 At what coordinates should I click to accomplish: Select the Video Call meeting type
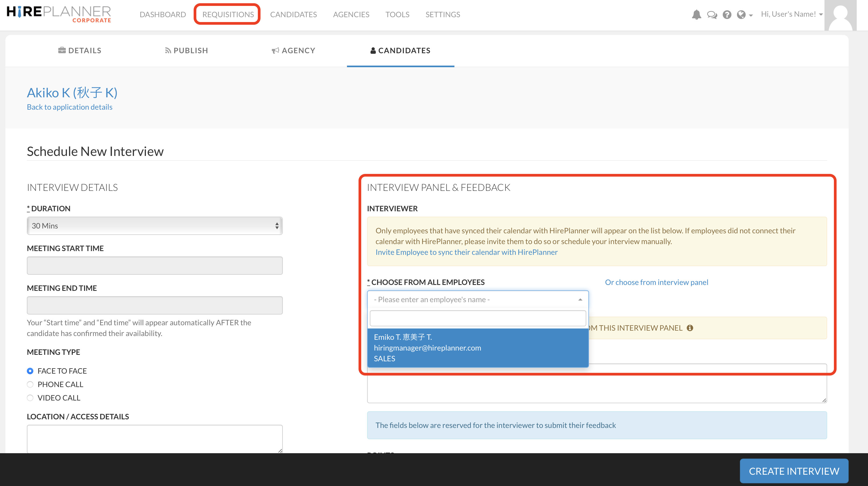click(x=30, y=398)
